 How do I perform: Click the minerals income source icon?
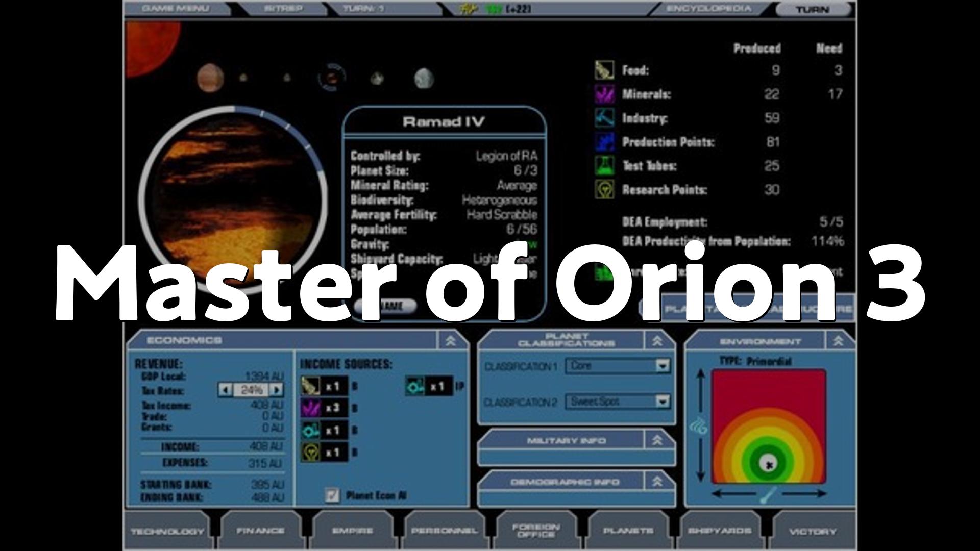(311, 408)
